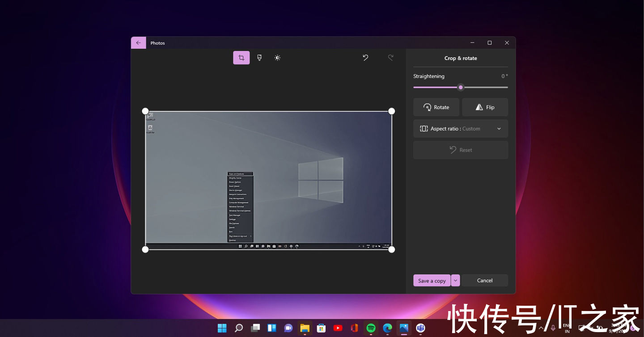Switch to Photos app in the taskbar
This screenshot has width=644, height=337.
(404, 329)
